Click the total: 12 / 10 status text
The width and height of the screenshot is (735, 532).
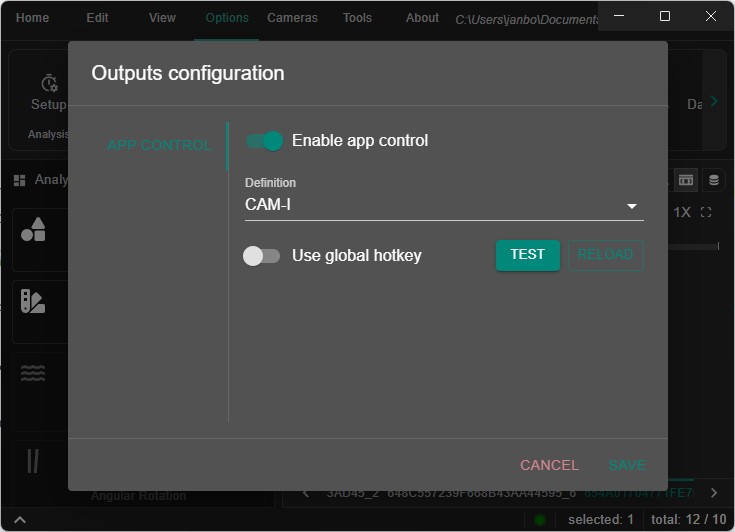pos(689,520)
